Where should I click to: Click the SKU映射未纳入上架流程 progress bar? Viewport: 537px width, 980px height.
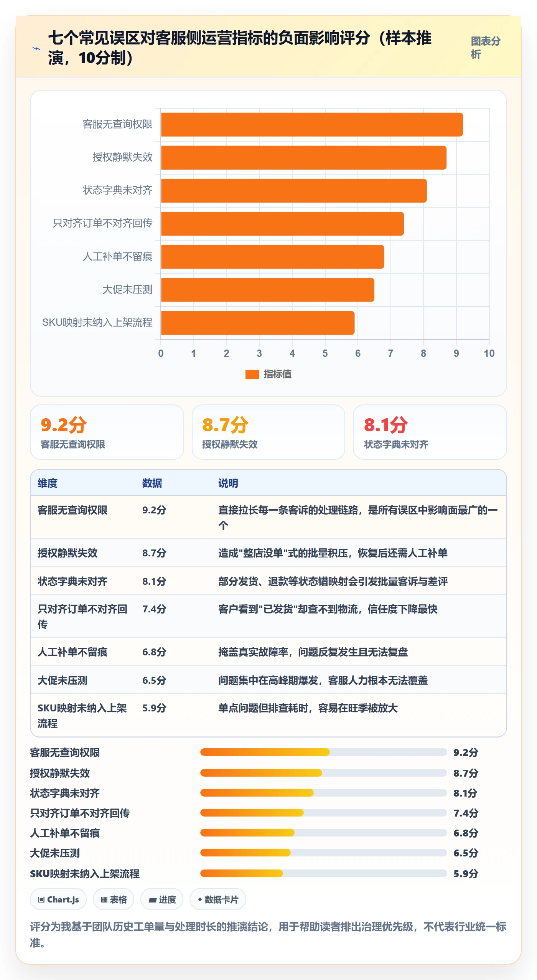[323, 873]
